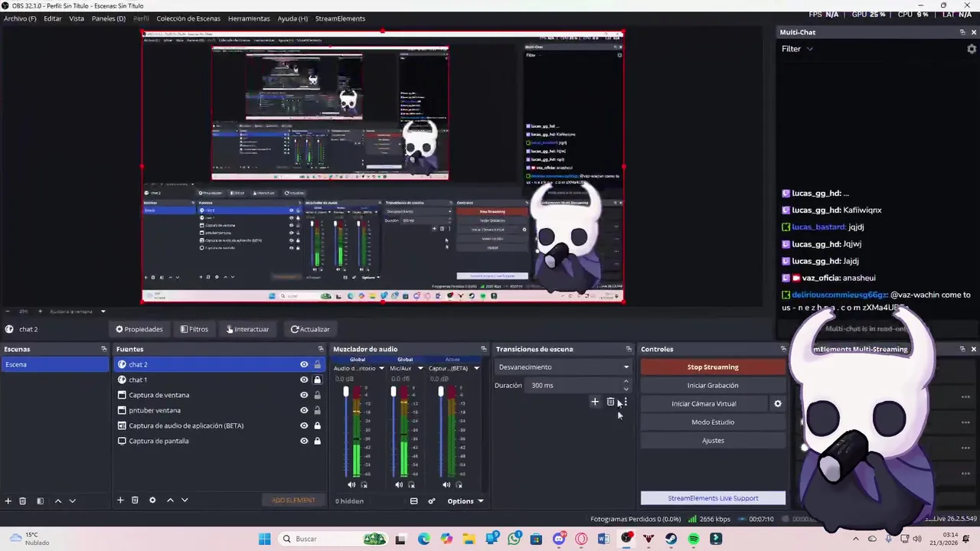Open Windows Start menu
The height and width of the screenshot is (551, 980).
click(264, 539)
